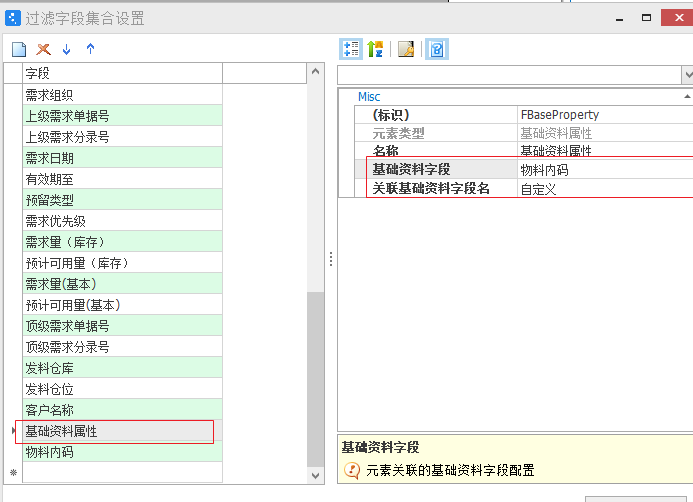This screenshot has height=502, width=693.
Task: Select the 物料内码 row in field list
Action: 120,452
